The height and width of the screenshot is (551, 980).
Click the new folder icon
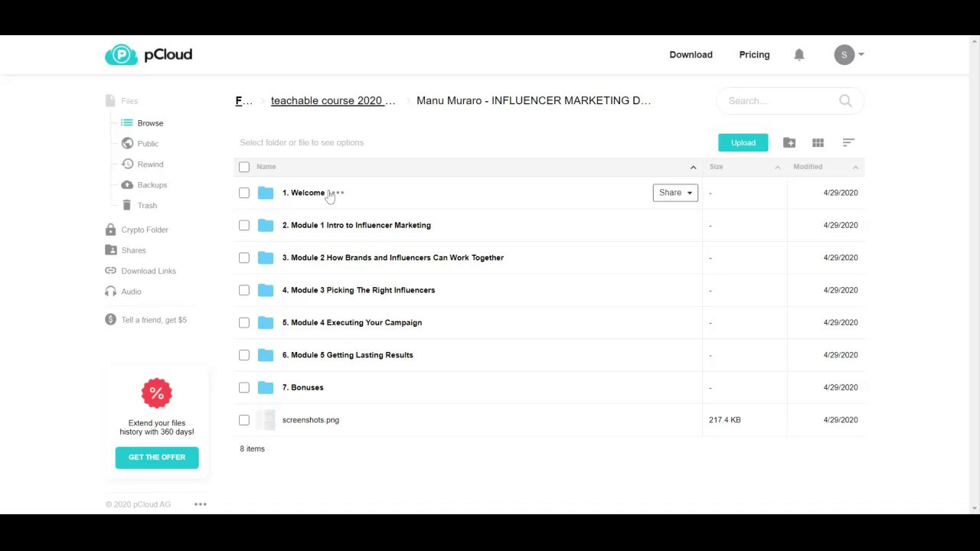pos(789,142)
